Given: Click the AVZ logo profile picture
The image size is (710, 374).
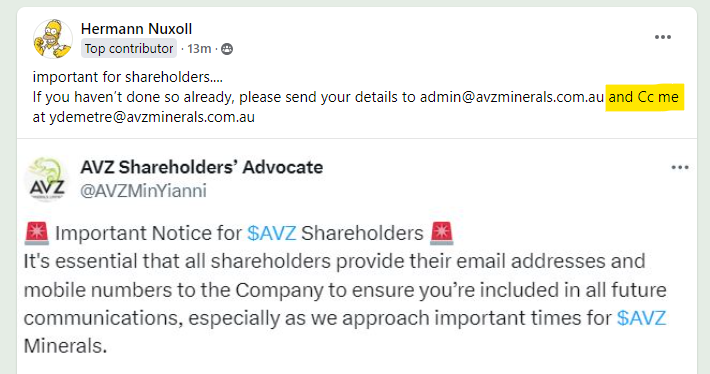Looking at the screenshot, I should (47, 179).
